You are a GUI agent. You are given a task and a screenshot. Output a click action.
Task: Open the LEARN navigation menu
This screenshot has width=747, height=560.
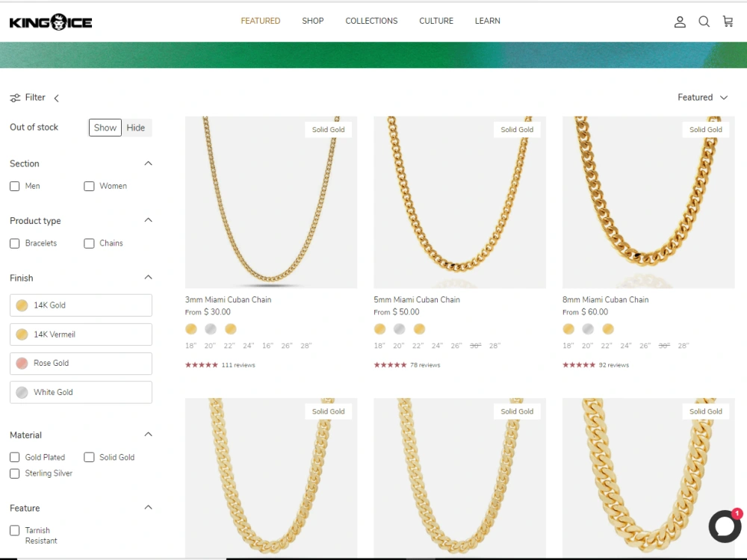(x=487, y=21)
